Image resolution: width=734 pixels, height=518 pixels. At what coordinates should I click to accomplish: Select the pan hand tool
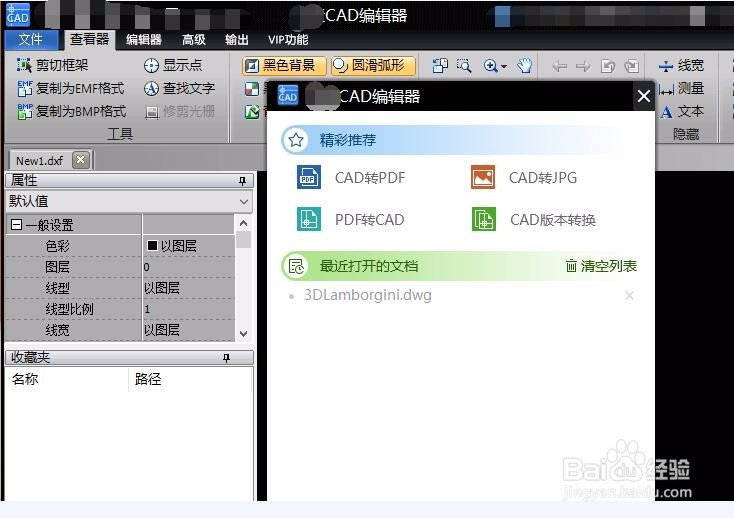[x=525, y=66]
